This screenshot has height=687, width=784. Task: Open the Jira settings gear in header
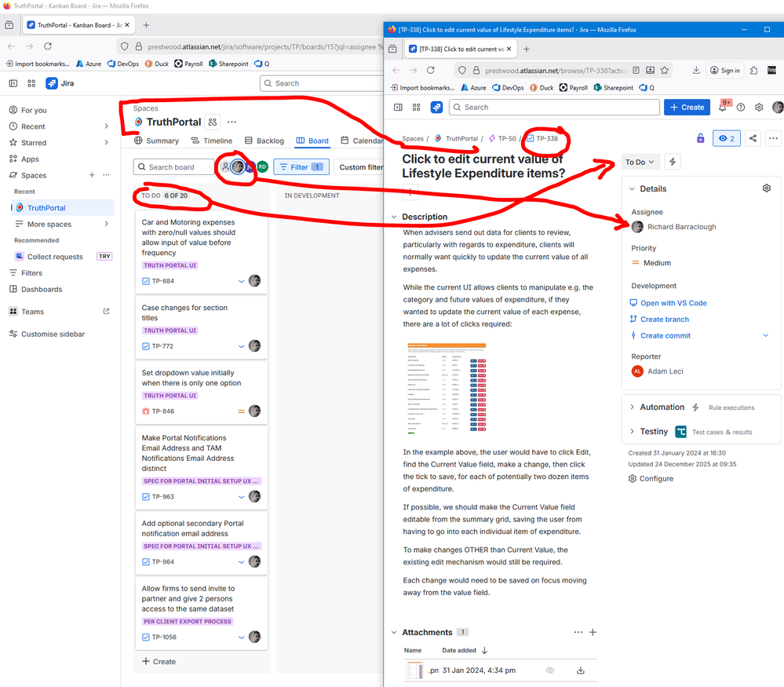coord(758,107)
